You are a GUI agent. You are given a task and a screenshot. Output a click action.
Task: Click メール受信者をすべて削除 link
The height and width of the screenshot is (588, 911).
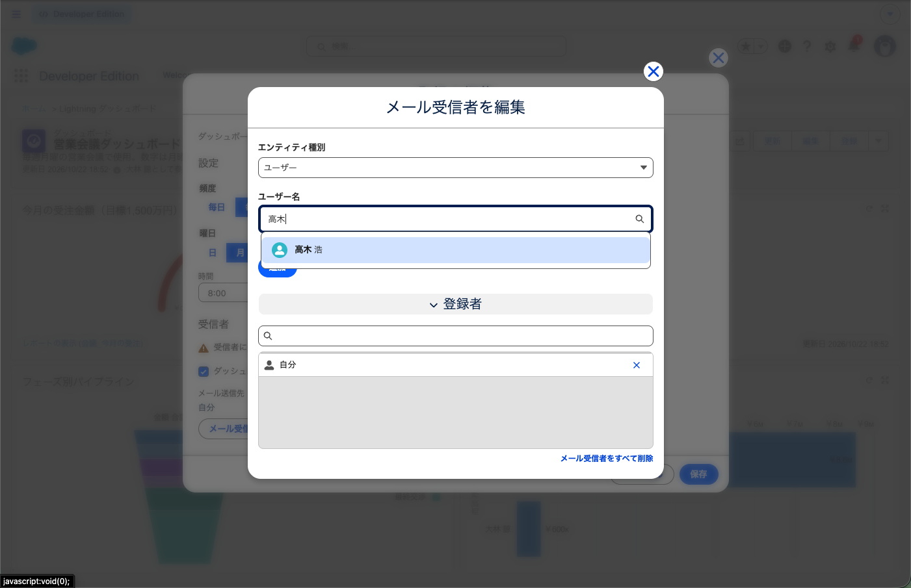(607, 459)
